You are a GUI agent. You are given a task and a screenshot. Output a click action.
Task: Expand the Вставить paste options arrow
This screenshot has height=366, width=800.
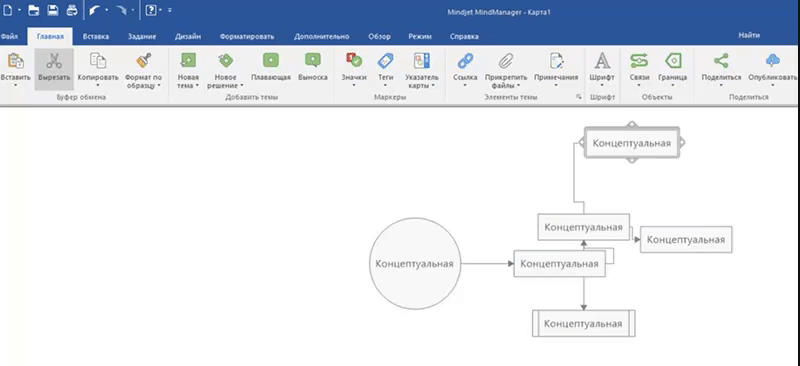click(x=16, y=85)
